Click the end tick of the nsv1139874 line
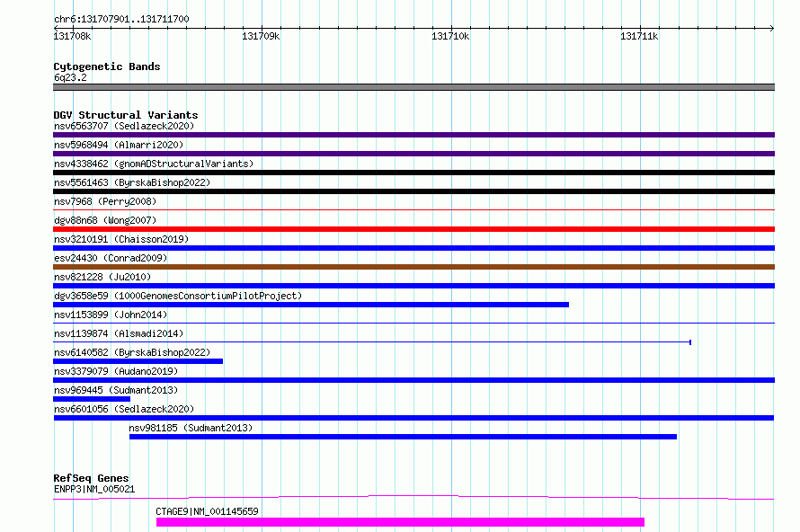Image resolution: width=800 pixels, height=532 pixels. [690, 342]
